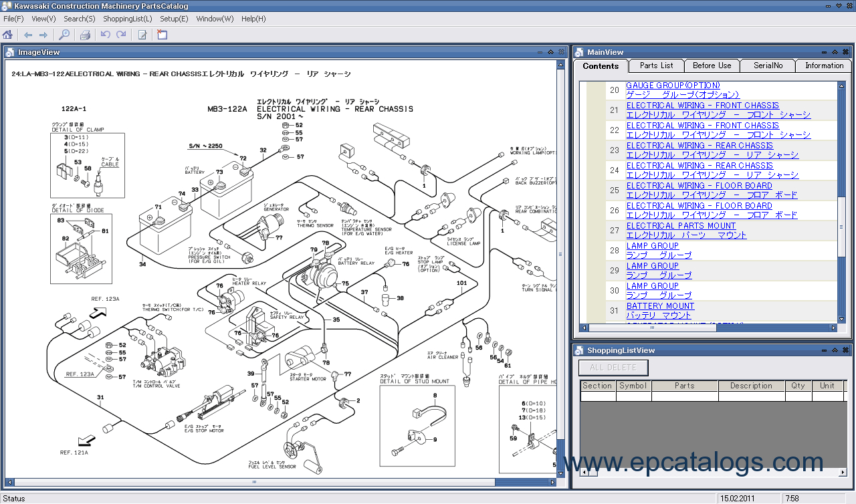Click the MainView panel title icon
Image resolution: width=856 pixels, height=504 pixels.
point(578,52)
